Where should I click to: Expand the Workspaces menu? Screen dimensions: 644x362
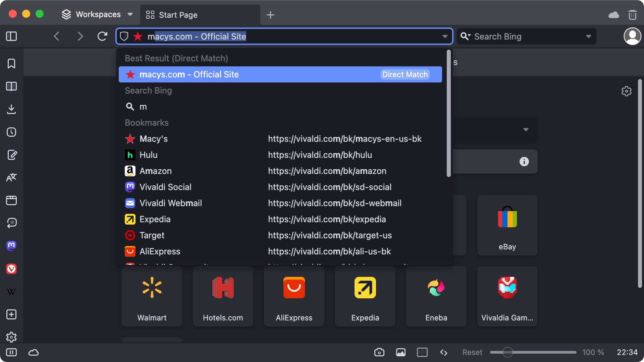pyautogui.click(x=130, y=14)
